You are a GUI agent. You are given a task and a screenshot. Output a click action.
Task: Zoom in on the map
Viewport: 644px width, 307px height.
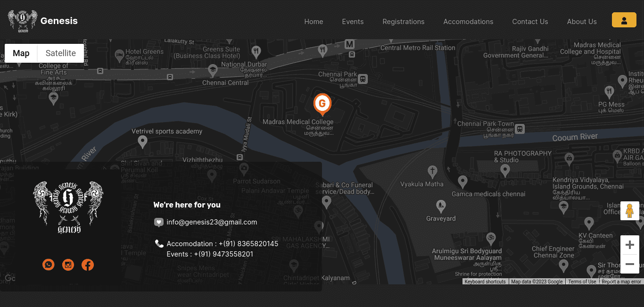pos(629,245)
